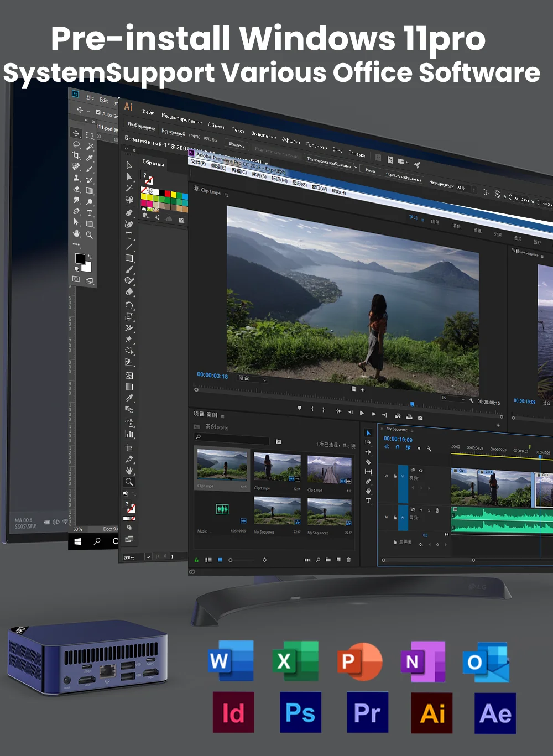The width and height of the screenshot is (553, 756).
Task: Select the Crop tool in Photoshop
Action: pyautogui.click(x=76, y=155)
